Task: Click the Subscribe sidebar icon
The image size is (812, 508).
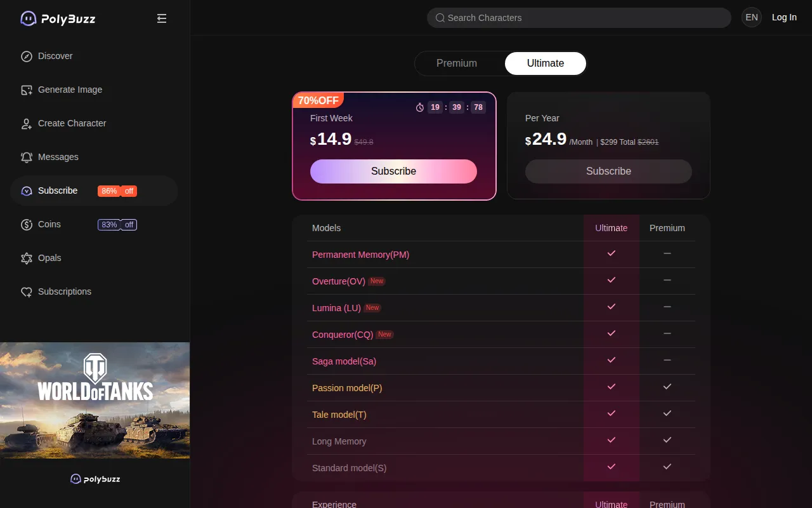Action: click(27, 190)
